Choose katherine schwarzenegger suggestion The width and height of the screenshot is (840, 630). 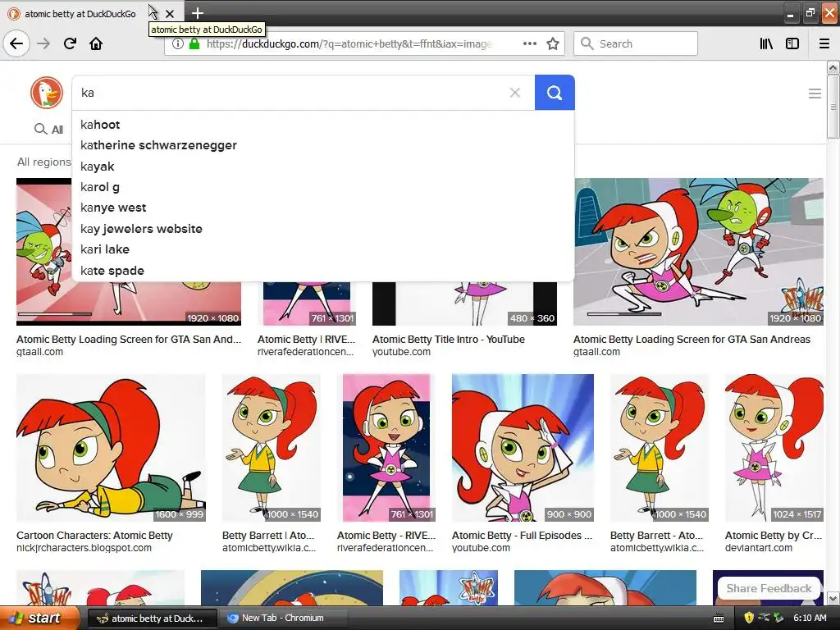point(323,145)
